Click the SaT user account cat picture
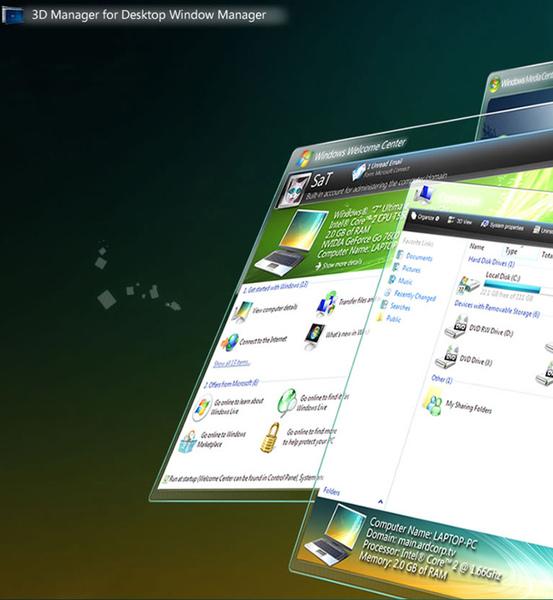 [296, 190]
